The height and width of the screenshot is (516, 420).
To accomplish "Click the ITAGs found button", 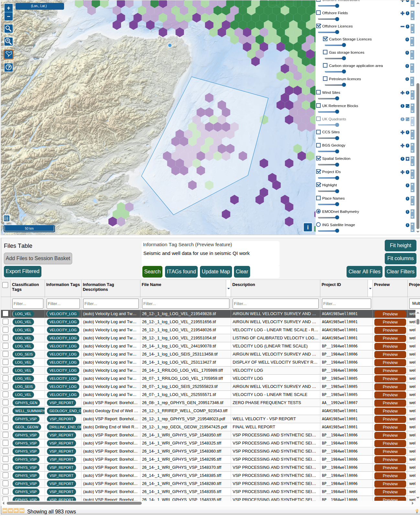I will pos(181,272).
